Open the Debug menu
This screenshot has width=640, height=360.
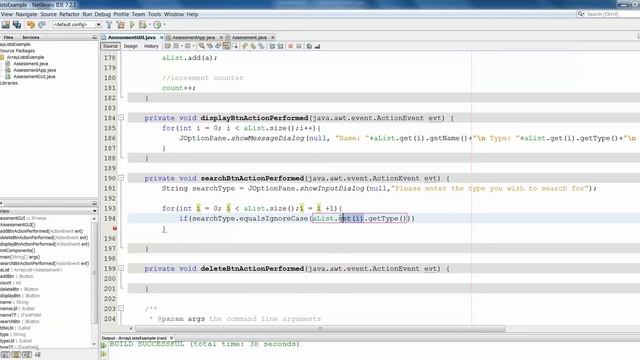tap(102, 14)
